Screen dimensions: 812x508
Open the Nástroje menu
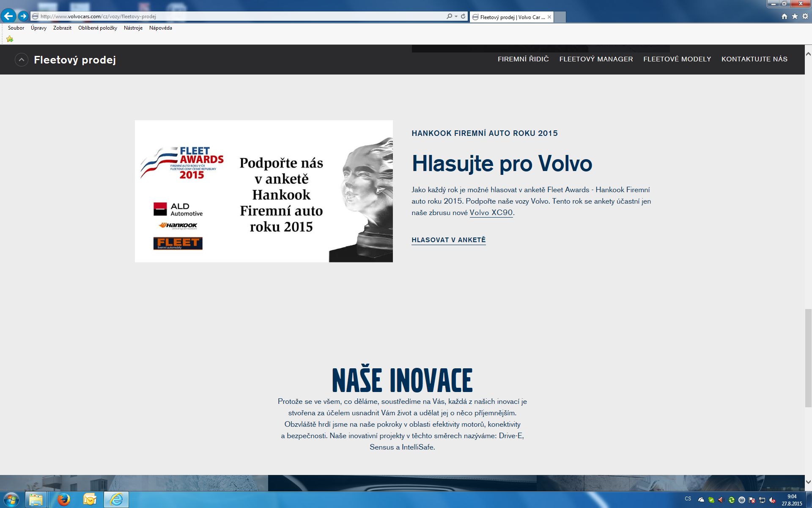pos(133,28)
